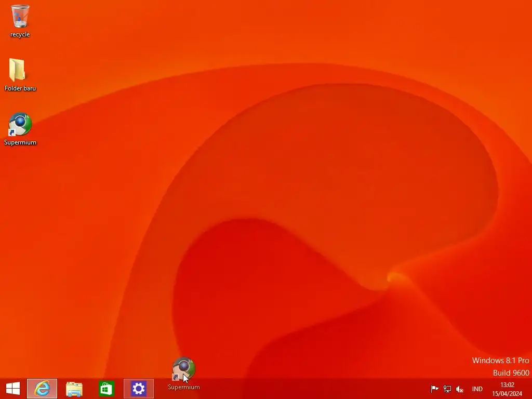
Task: Open Internet Explorer from the taskbar
Action: click(42, 389)
